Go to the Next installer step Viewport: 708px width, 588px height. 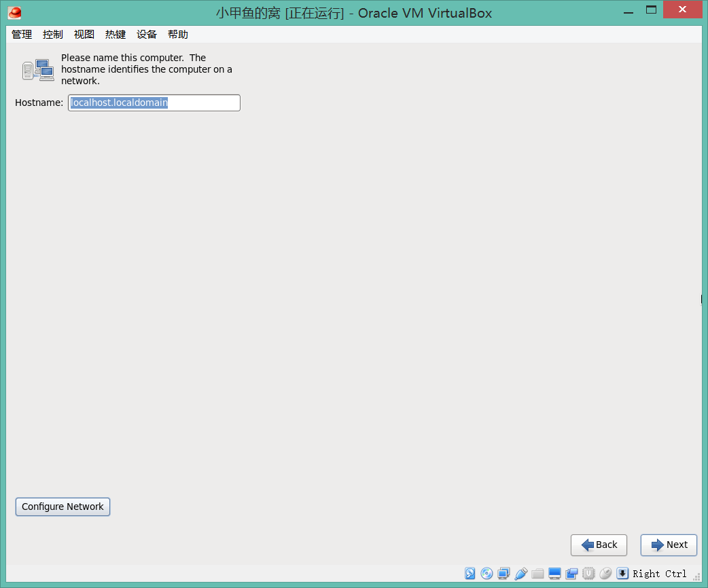pos(669,545)
